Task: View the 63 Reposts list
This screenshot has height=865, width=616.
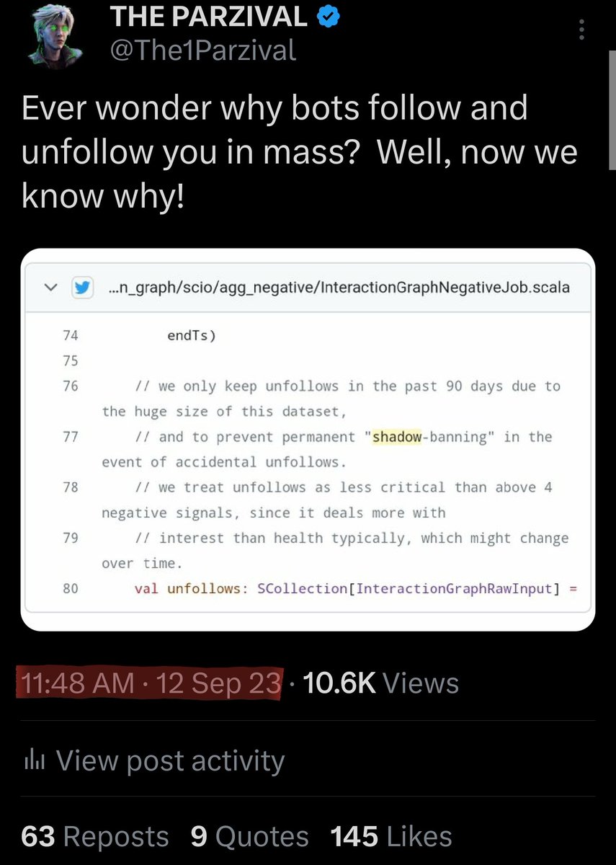Action: point(95,836)
